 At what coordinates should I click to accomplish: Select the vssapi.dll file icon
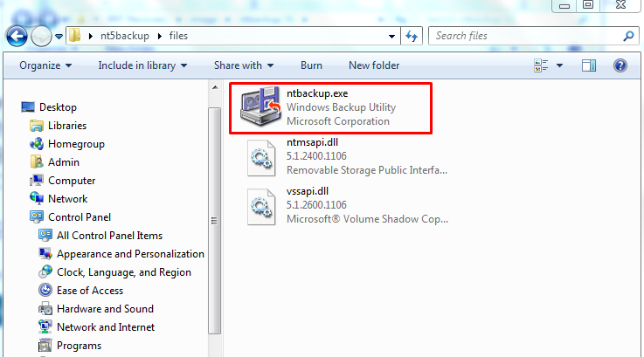click(262, 207)
